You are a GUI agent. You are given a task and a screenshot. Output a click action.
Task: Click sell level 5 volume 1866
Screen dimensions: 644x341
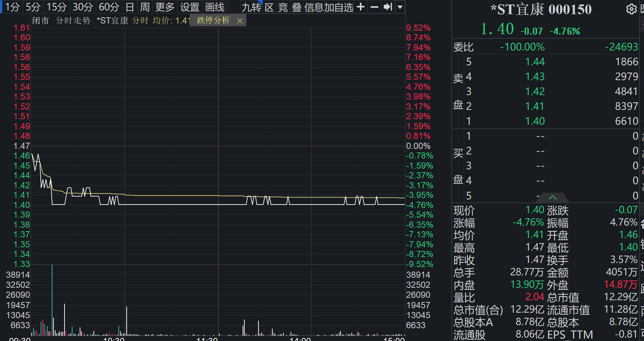(x=627, y=62)
